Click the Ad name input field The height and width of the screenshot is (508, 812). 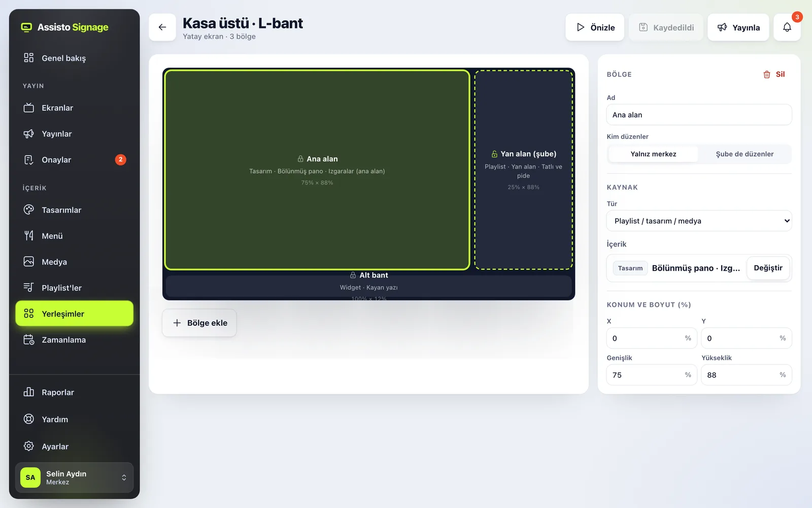click(699, 115)
